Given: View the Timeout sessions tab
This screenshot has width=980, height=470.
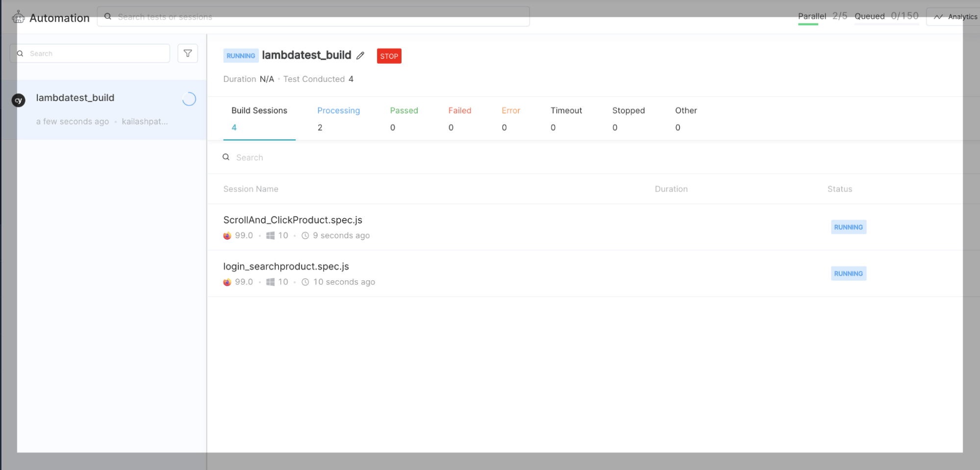Looking at the screenshot, I should (x=566, y=119).
